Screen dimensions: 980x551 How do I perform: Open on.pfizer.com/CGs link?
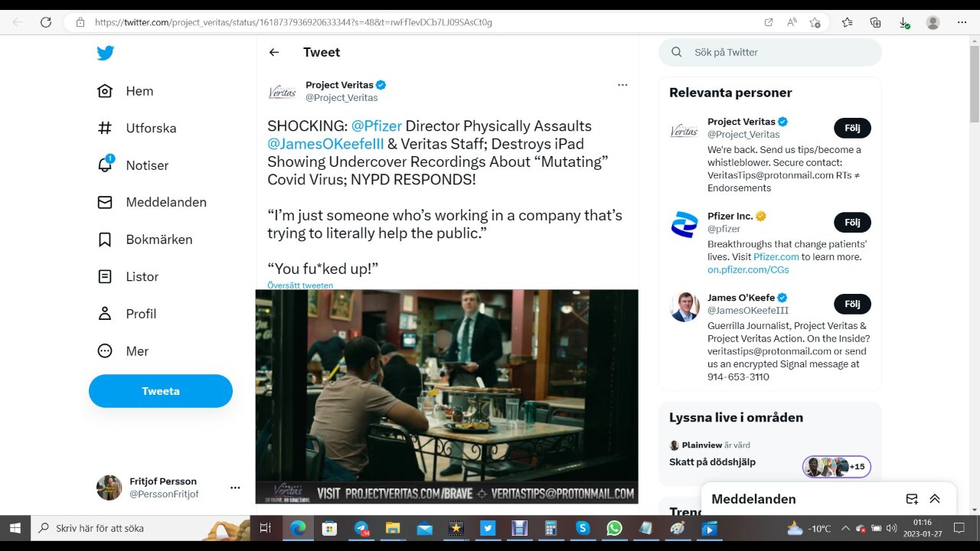pyautogui.click(x=748, y=269)
